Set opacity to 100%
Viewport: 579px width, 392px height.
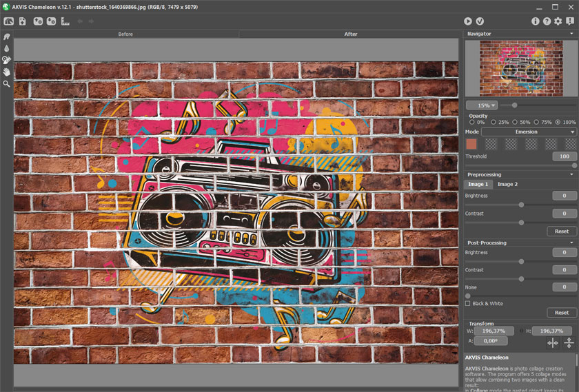click(558, 122)
